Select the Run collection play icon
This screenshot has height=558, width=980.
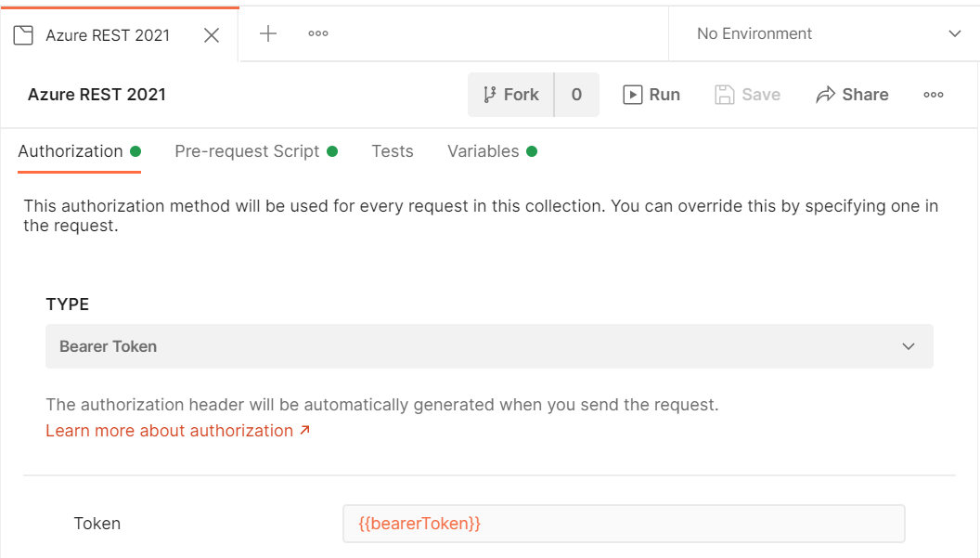coord(634,94)
